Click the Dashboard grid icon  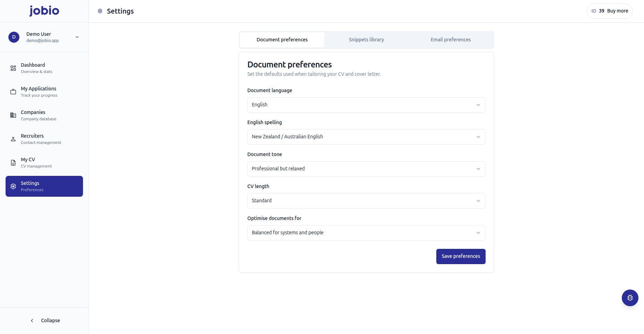[x=13, y=68]
